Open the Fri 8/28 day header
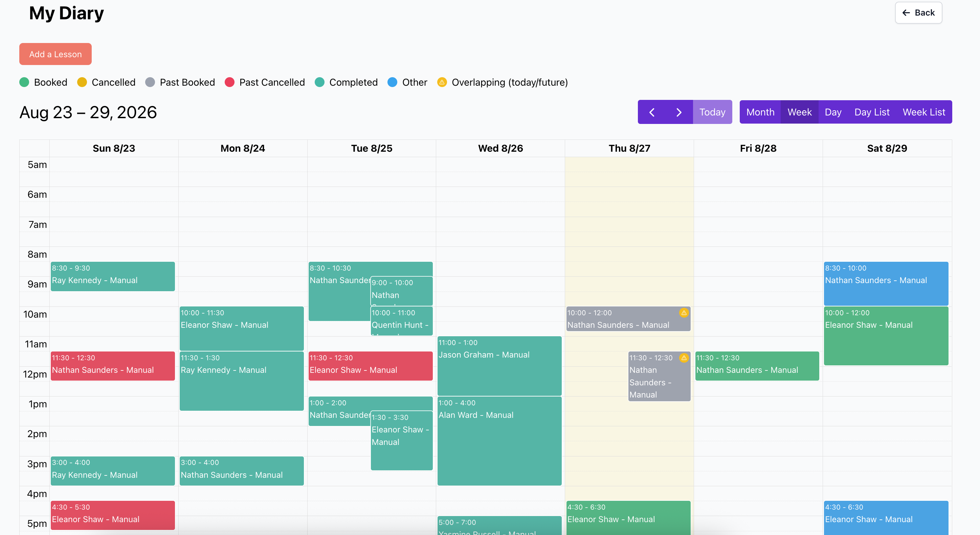The width and height of the screenshot is (980, 535). [758, 148]
